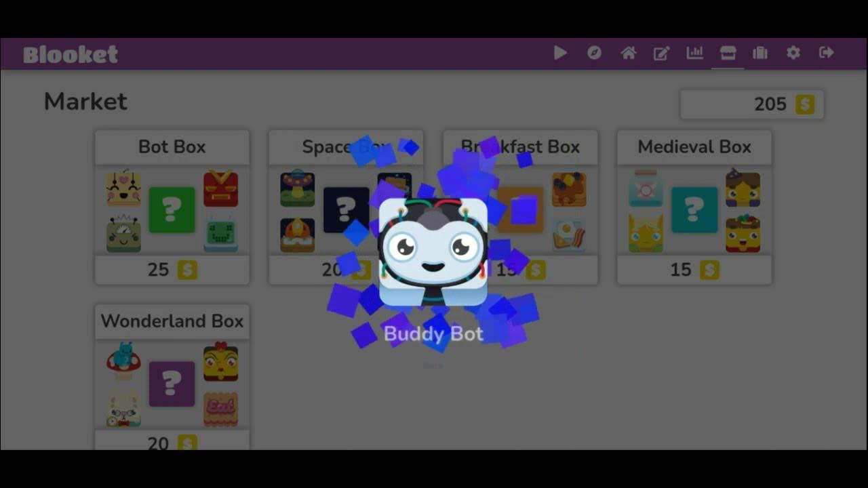Click the white rabbit blook in Wonderland Box
Image resolution: width=868 pixels, height=488 pixels.
[123, 408]
